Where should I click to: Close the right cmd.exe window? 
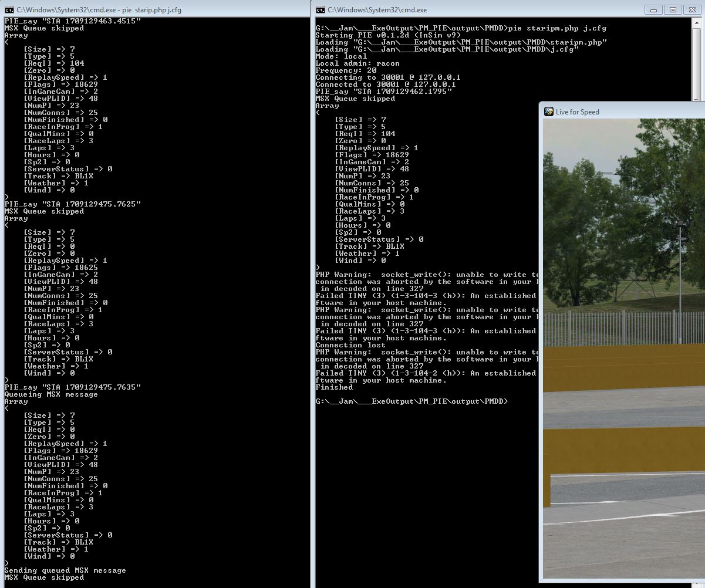(693, 9)
